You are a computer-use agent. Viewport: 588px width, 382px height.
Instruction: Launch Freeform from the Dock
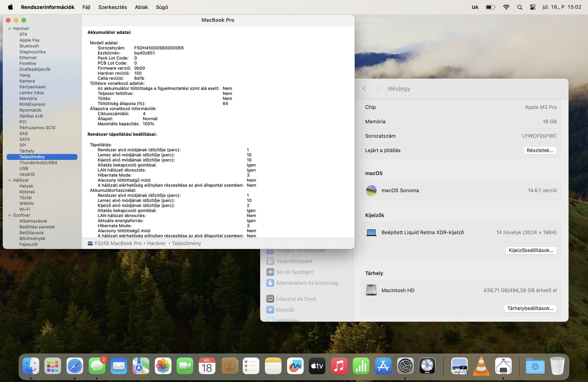click(295, 366)
